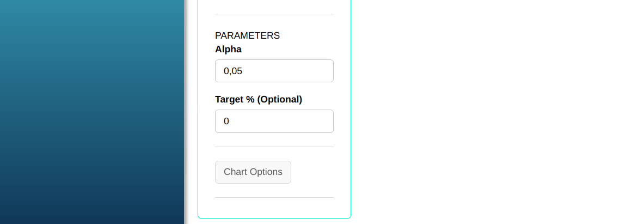Click the word Optional in the Target label
Screen dimensions: 644x224
pos(279,99)
